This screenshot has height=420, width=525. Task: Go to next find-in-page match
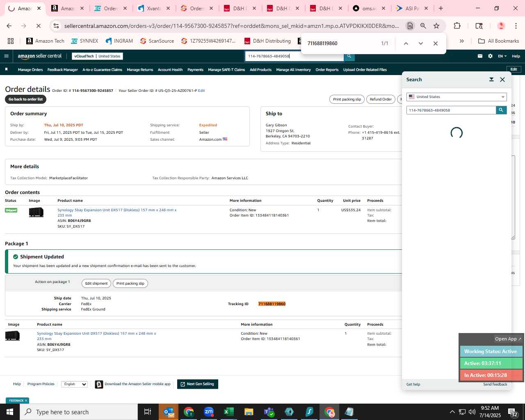point(420,43)
